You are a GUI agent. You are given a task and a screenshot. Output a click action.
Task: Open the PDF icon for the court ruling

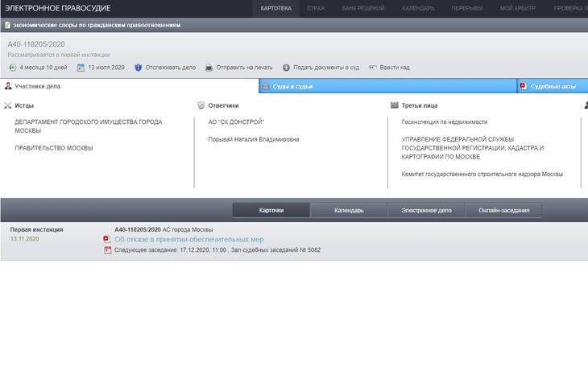click(107, 240)
